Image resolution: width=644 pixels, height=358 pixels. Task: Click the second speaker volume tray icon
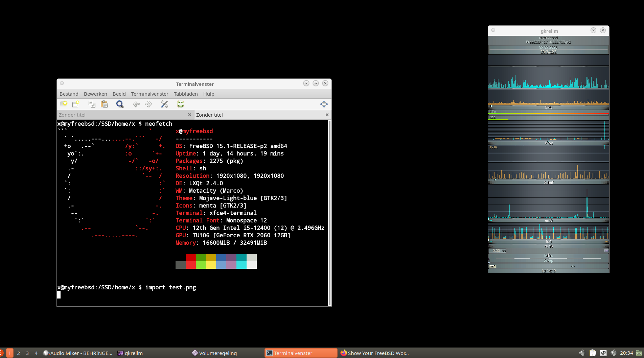click(x=613, y=353)
